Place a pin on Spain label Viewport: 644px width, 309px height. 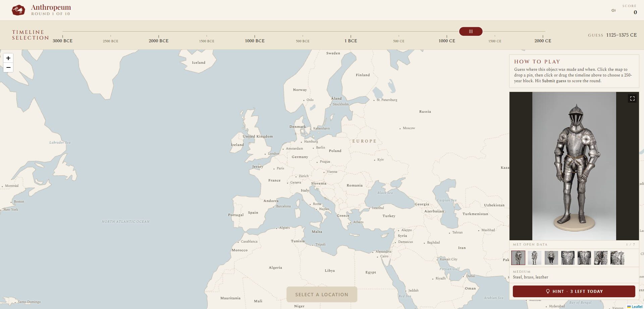[x=253, y=212]
